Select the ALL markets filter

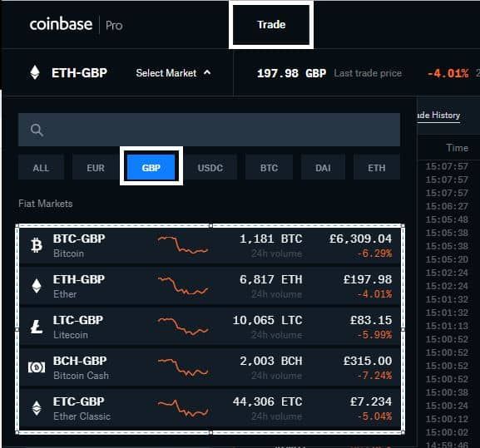(x=41, y=168)
